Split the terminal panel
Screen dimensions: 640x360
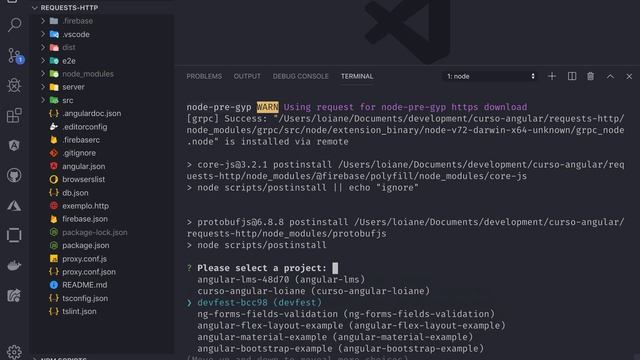pyautogui.click(x=572, y=76)
